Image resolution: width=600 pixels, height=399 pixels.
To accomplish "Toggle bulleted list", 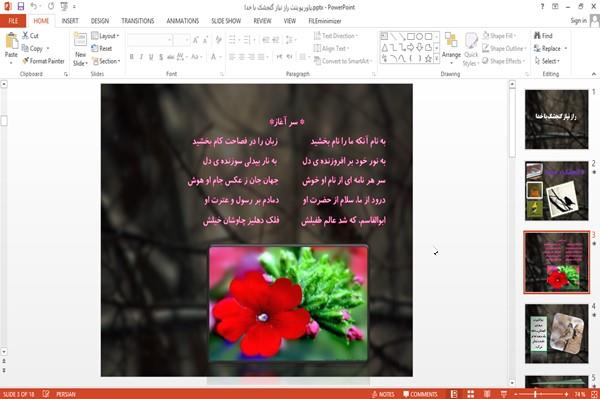I will [233, 39].
